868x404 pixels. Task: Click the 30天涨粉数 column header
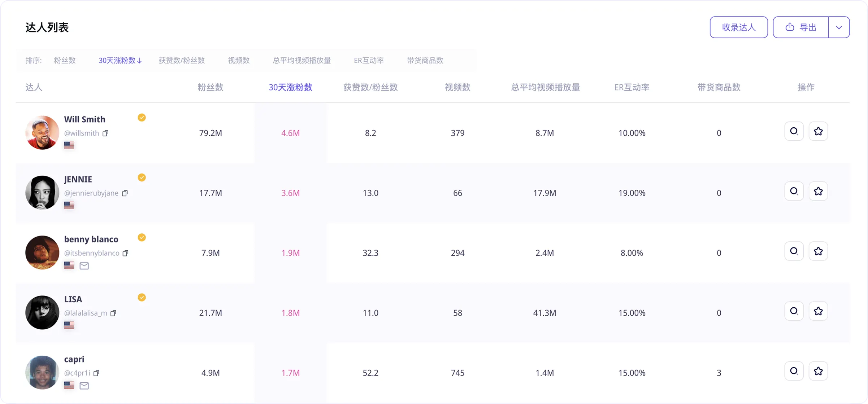coord(290,87)
